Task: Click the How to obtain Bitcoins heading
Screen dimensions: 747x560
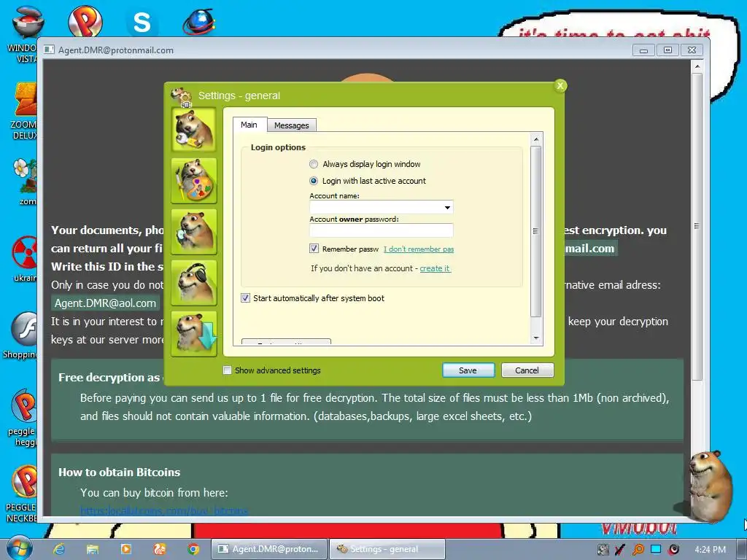Action: (119, 472)
